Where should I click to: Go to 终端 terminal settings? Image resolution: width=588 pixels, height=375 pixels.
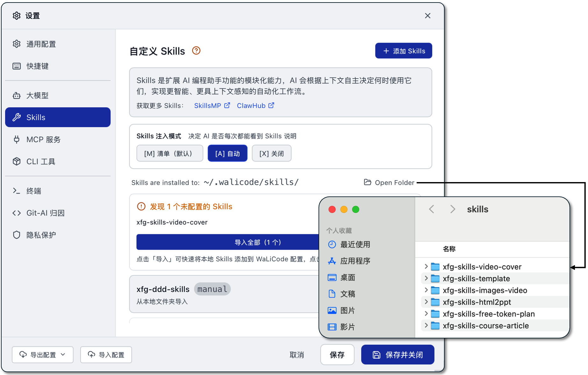(58, 191)
